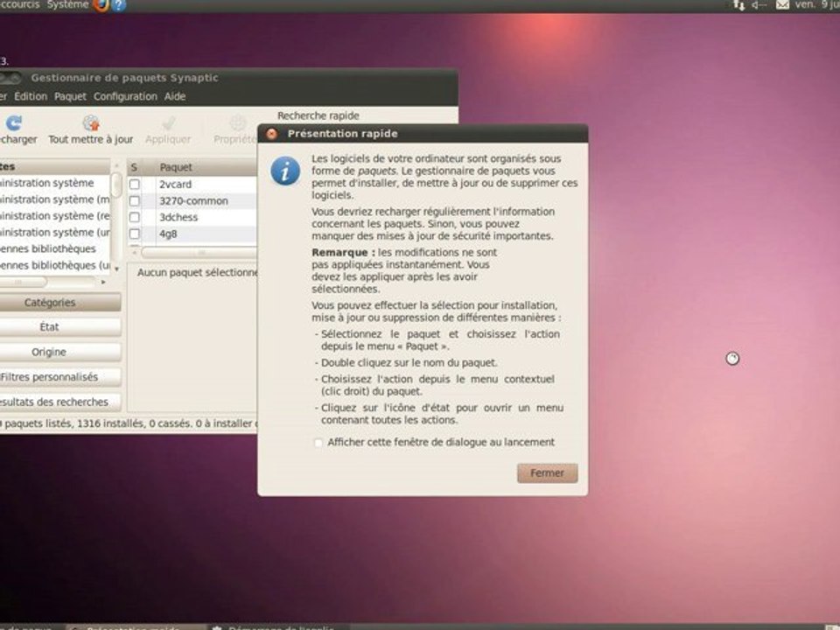Close the Présentation rapide dialog via red button
Image resolution: width=840 pixels, height=630 pixels.
click(271, 134)
